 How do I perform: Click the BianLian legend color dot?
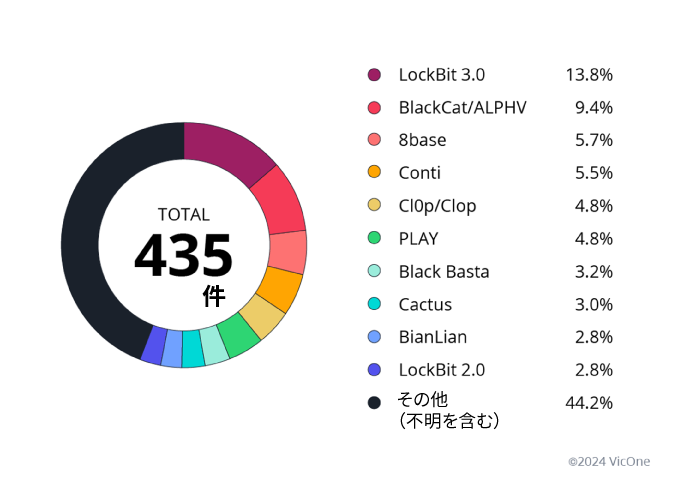pyautogui.click(x=374, y=337)
